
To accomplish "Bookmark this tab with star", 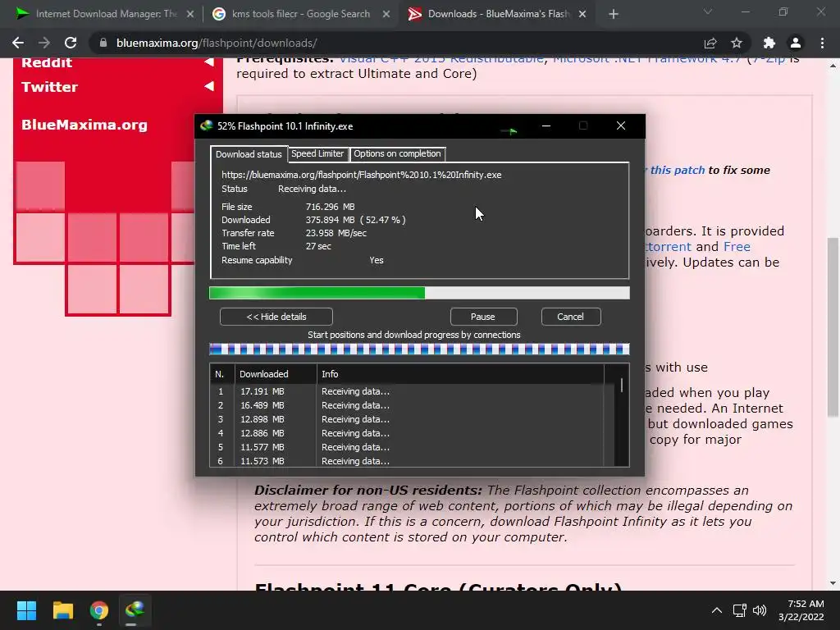I will point(737,43).
